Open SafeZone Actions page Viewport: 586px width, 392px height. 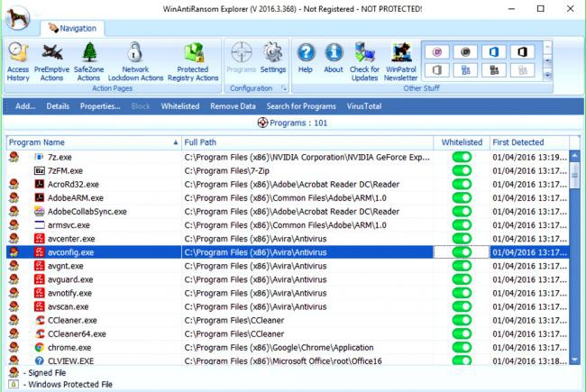point(89,62)
